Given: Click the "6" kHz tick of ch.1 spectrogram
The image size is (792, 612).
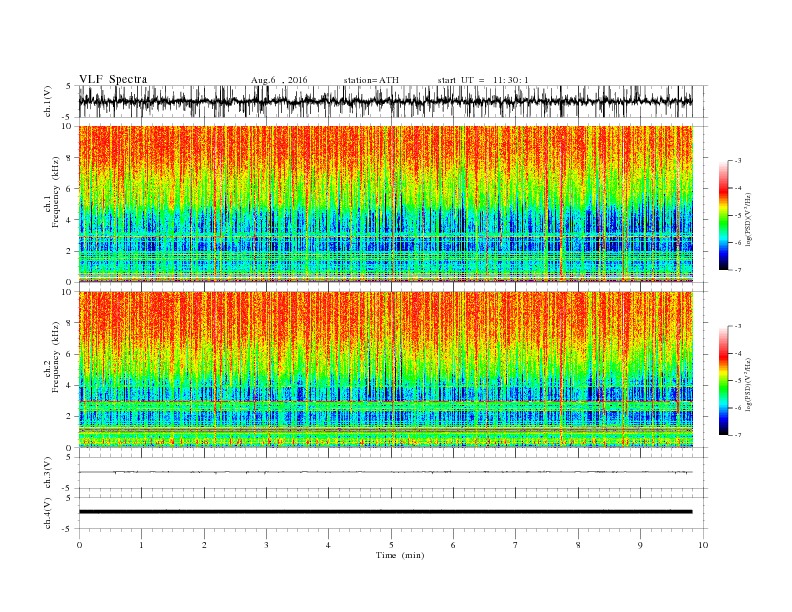Looking at the screenshot, I should tap(70, 189).
